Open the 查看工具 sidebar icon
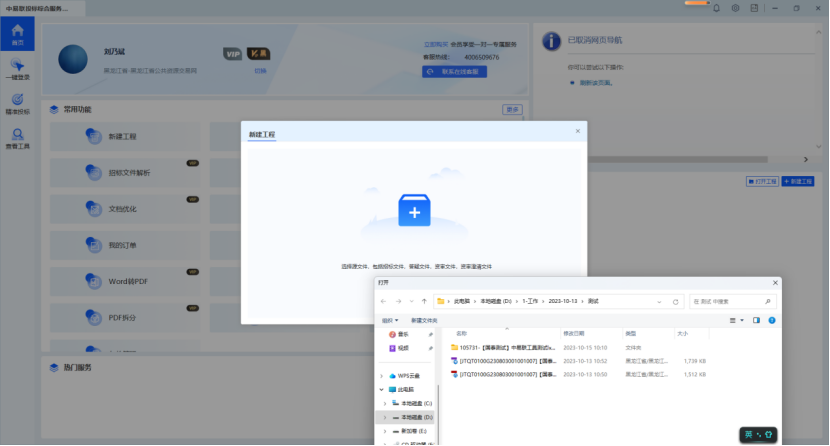Screen dimensions: 830x446 (16, 138)
